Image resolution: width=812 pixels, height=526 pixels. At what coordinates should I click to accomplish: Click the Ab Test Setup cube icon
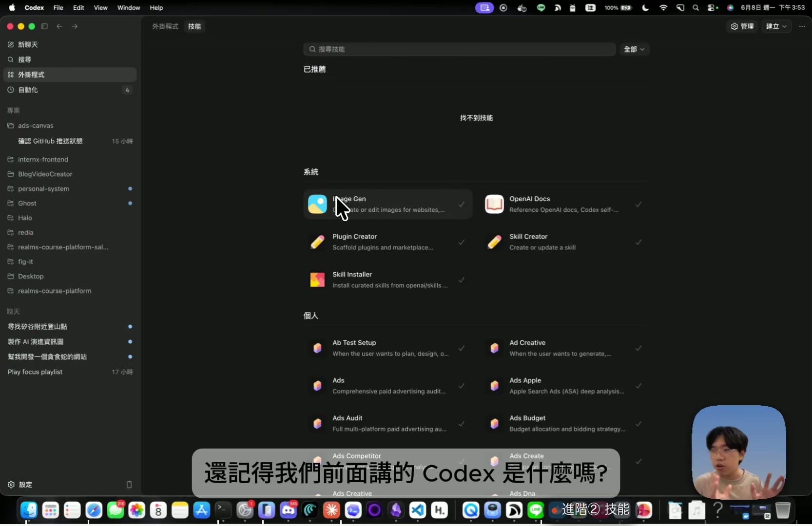(317, 348)
